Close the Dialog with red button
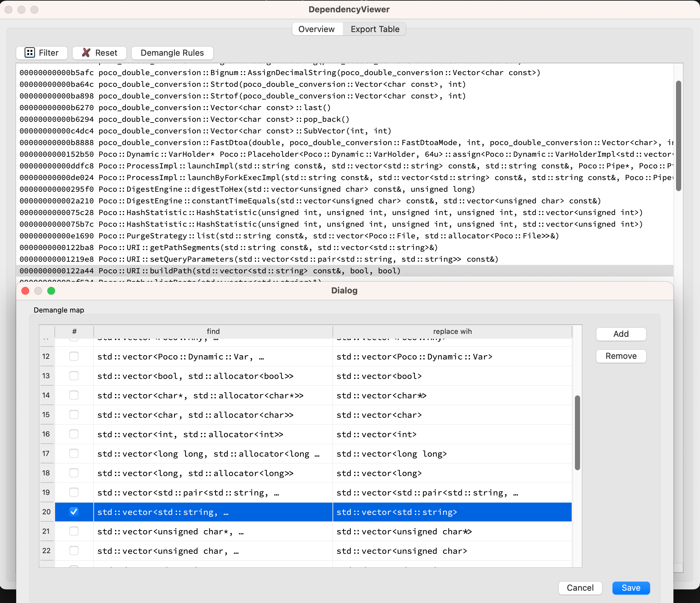700x603 pixels. 25,291
